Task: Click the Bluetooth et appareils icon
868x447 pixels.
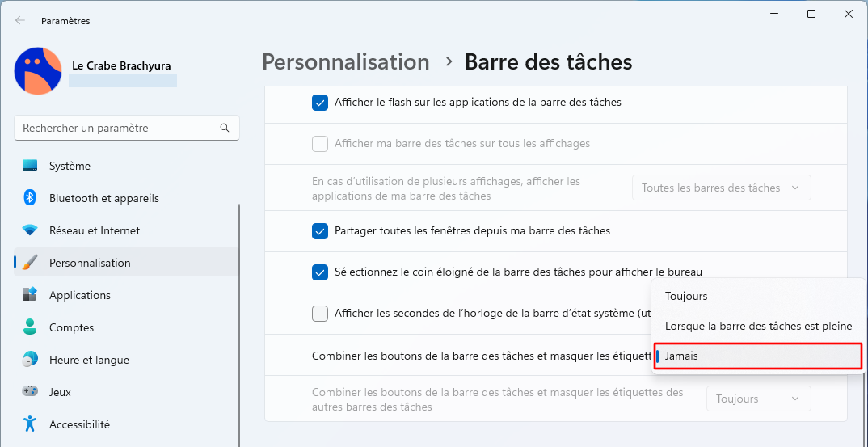Action: tap(30, 198)
